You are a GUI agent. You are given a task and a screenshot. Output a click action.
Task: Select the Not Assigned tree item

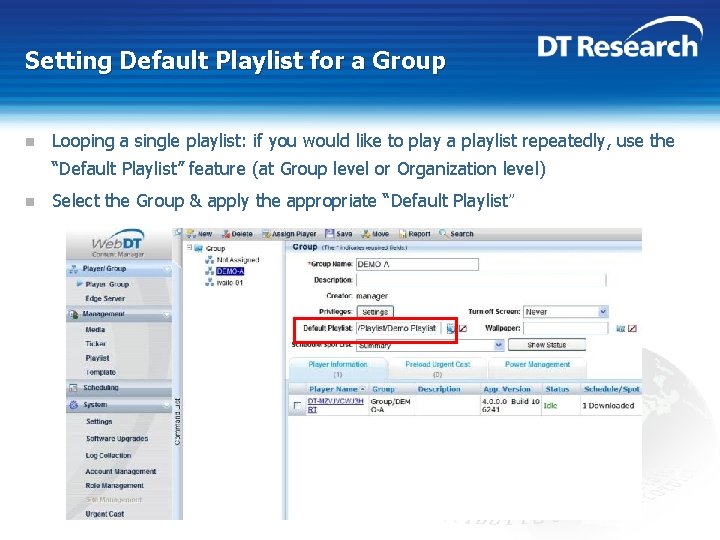tap(238, 260)
